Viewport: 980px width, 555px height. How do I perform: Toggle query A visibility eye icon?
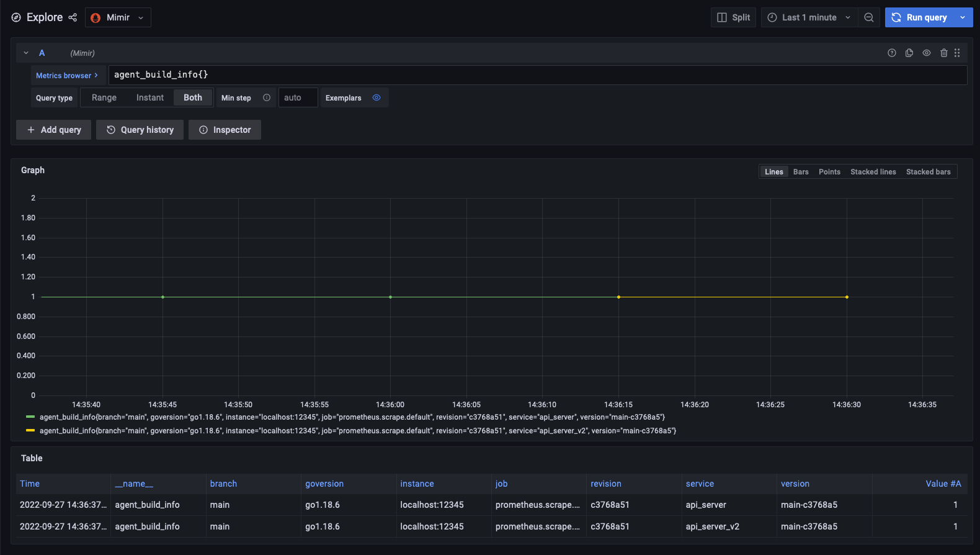(927, 53)
